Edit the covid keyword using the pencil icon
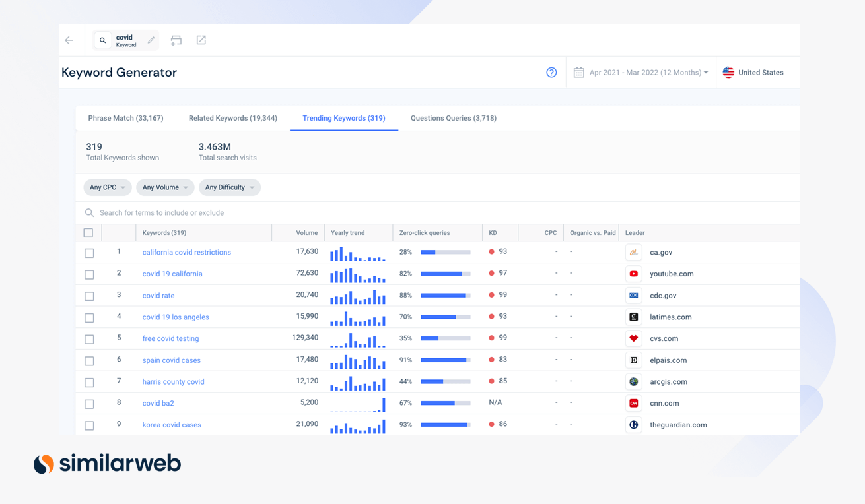Image resolution: width=865 pixels, height=504 pixels. tap(150, 40)
